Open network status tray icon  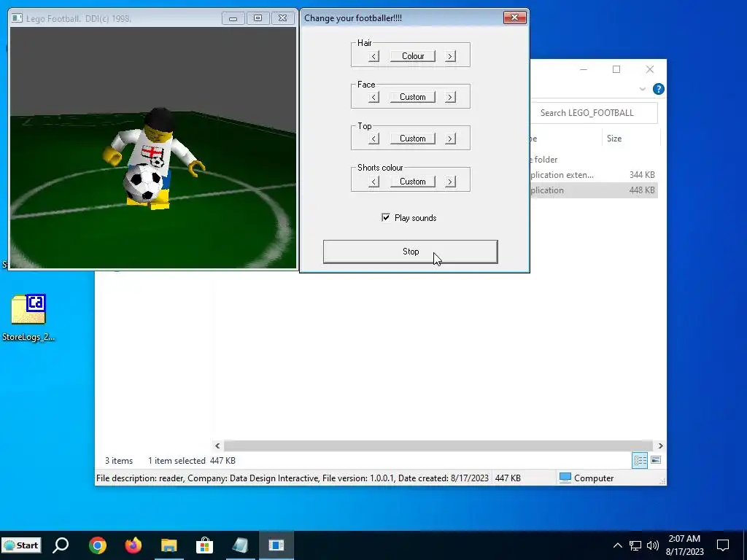(x=635, y=545)
